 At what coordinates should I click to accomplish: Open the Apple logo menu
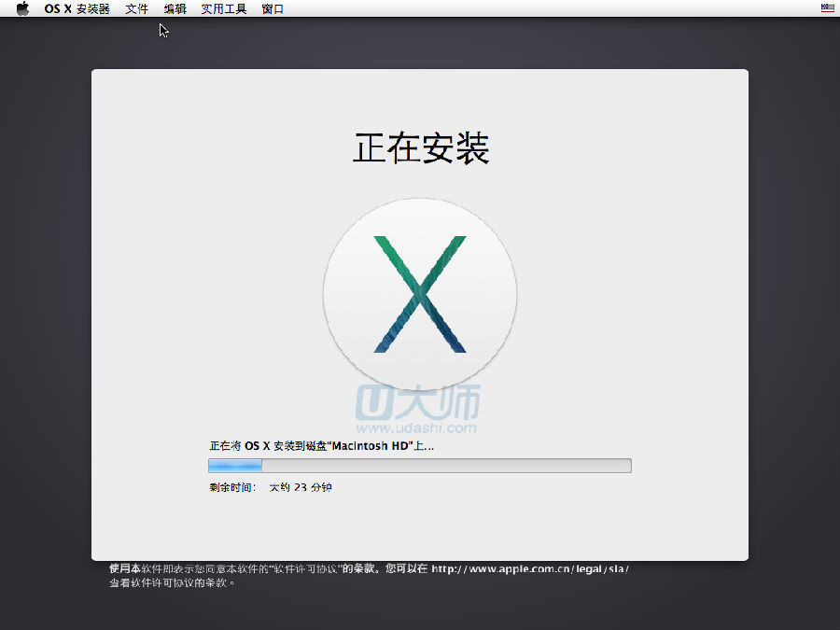(22, 8)
